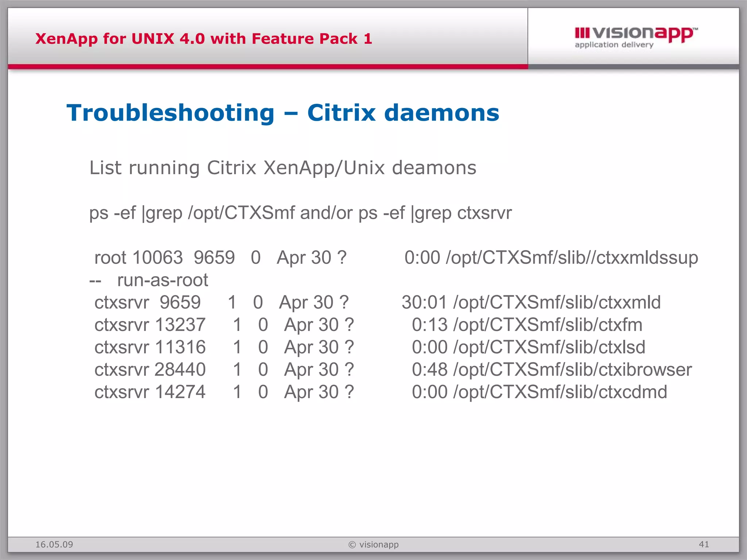Click the '© visionapp' footer copyright
This screenshot has height=560, width=747.
(373, 545)
